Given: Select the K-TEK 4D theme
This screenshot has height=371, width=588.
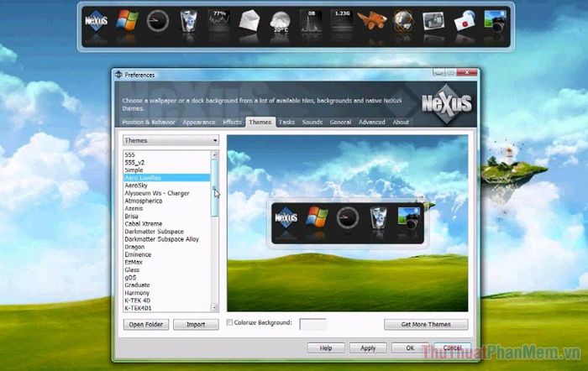Looking at the screenshot, I should click(166, 300).
